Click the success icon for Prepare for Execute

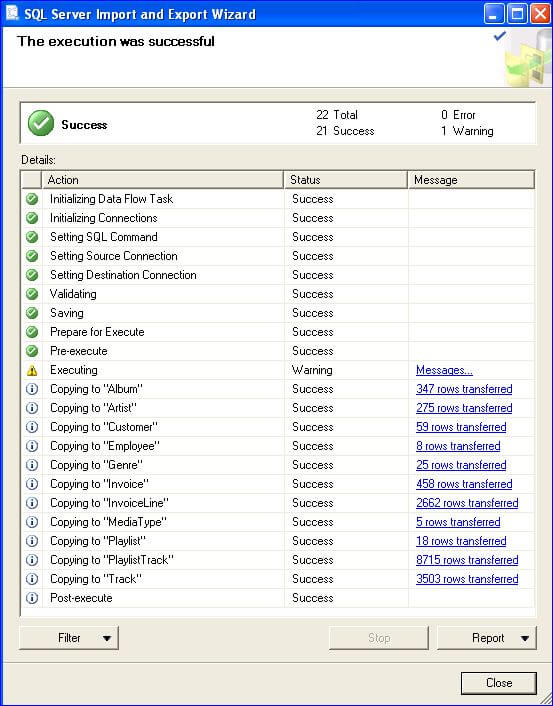[x=32, y=332]
